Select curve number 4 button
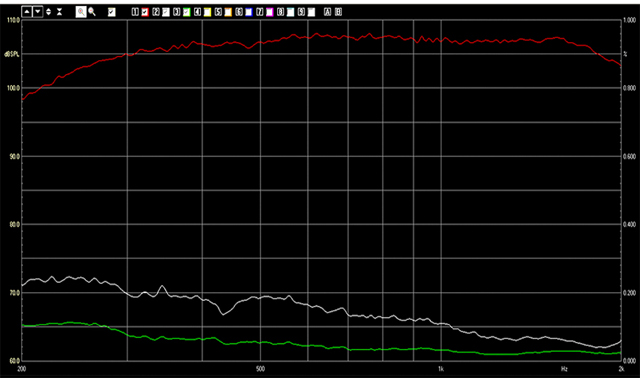Screen dimensions: 640x378 (198, 12)
